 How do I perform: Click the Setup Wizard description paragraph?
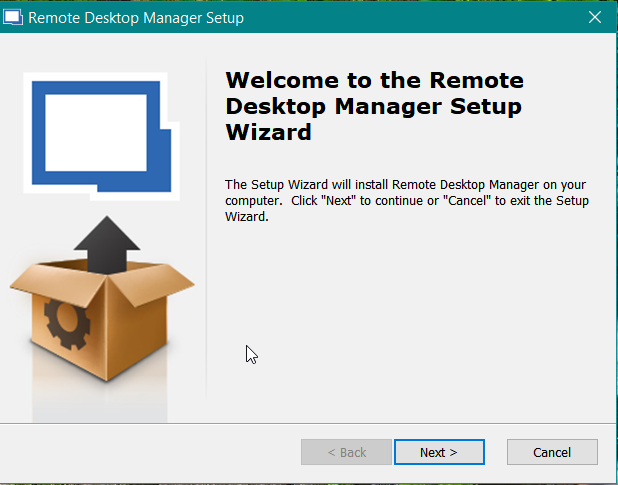click(x=407, y=201)
